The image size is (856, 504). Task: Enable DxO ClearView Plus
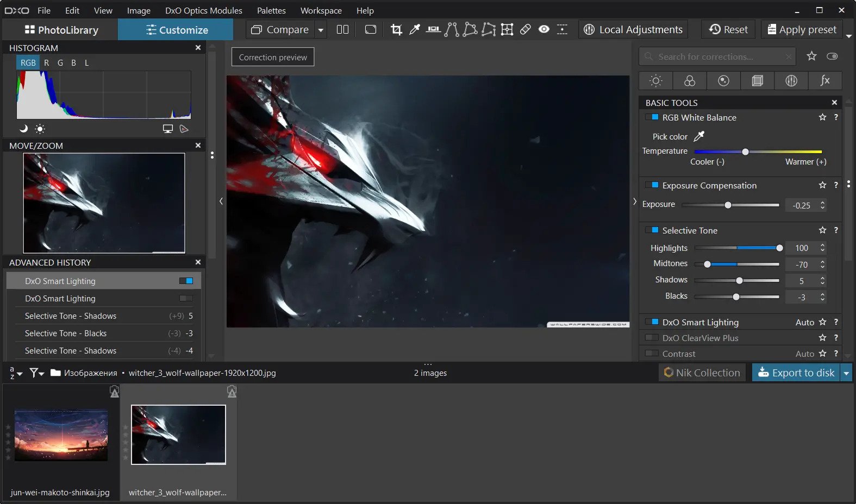(x=652, y=337)
